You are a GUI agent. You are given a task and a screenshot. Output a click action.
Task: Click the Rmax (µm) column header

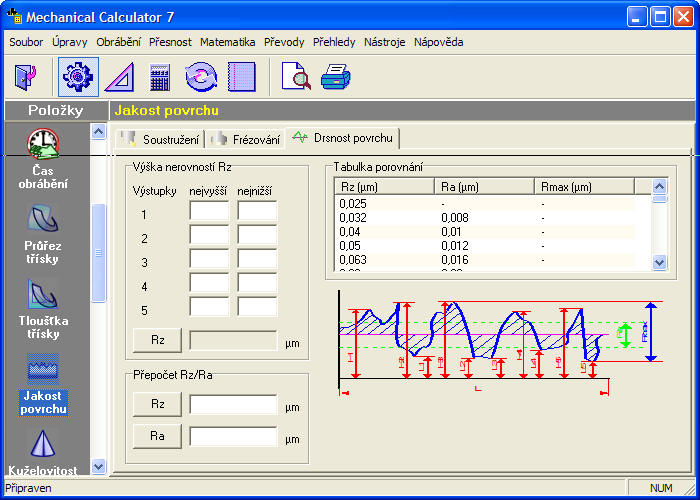[x=585, y=187]
